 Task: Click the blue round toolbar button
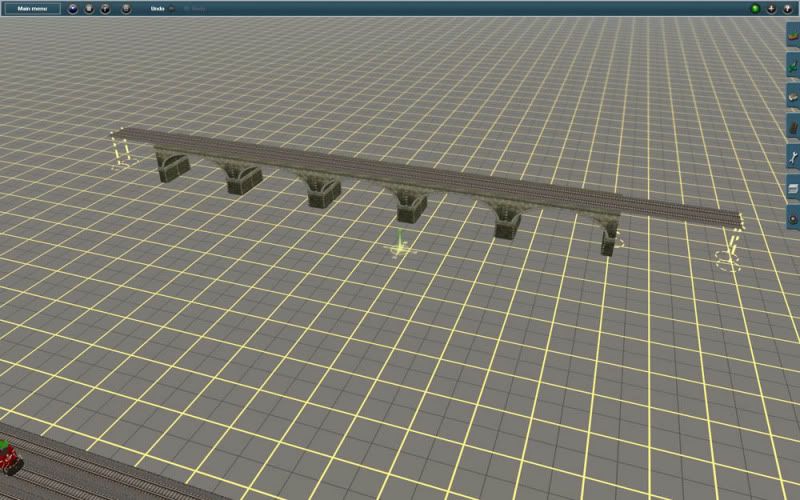point(72,9)
